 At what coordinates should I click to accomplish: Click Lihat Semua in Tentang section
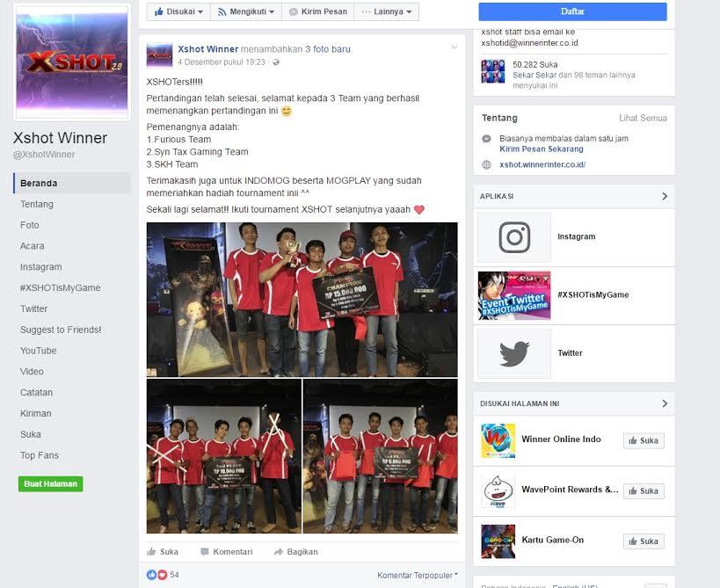click(x=643, y=118)
